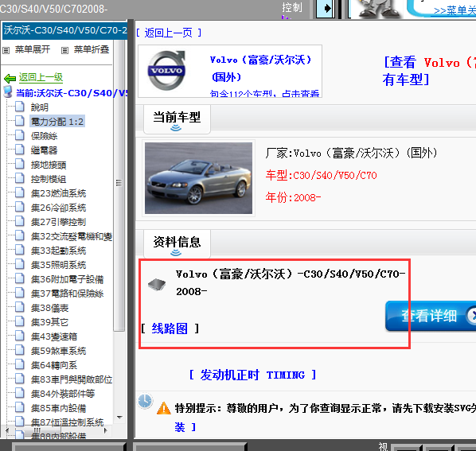The width and height of the screenshot is (476, 451).
Task: Click the page icon beside 集38儀表
Action: point(20,308)
